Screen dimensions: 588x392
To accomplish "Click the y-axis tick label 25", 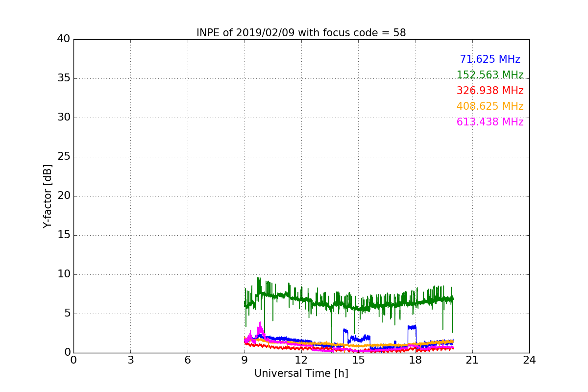I will 64,157.
